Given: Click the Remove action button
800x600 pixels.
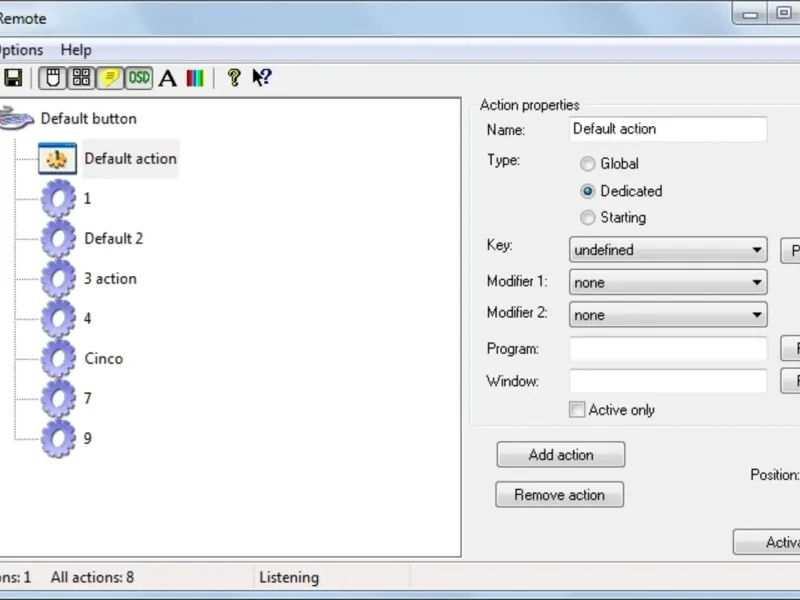Looking at the screenshot, I should click(x=560, y=494).
